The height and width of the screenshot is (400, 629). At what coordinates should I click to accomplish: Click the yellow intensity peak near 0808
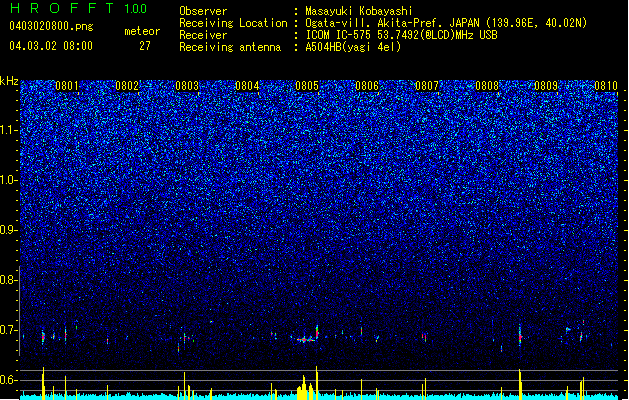(520, 384)
